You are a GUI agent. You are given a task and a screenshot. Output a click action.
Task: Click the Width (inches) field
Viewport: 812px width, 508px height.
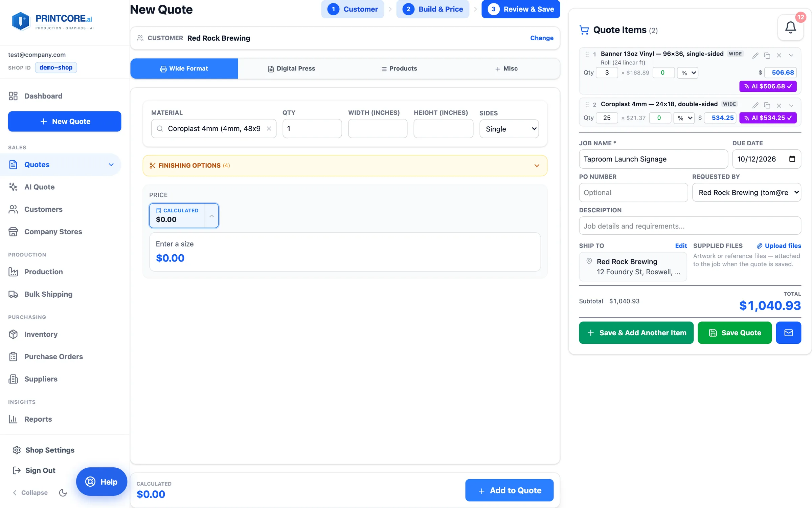coord(378,129)
